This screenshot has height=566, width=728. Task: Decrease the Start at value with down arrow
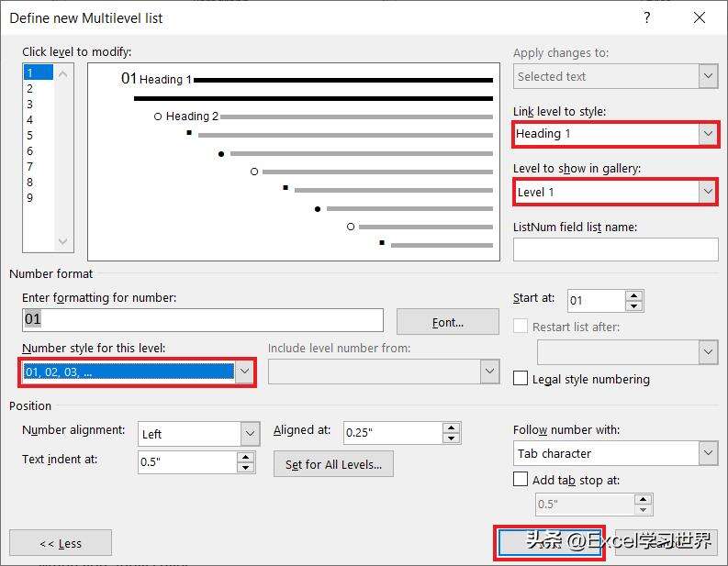point(633,305)
